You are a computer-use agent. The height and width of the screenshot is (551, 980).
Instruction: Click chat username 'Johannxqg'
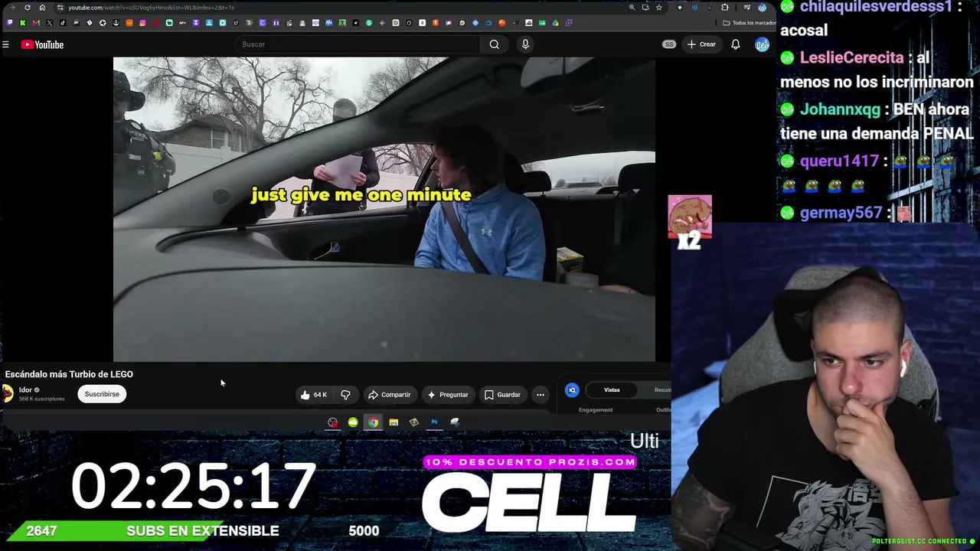pos(840,109)
